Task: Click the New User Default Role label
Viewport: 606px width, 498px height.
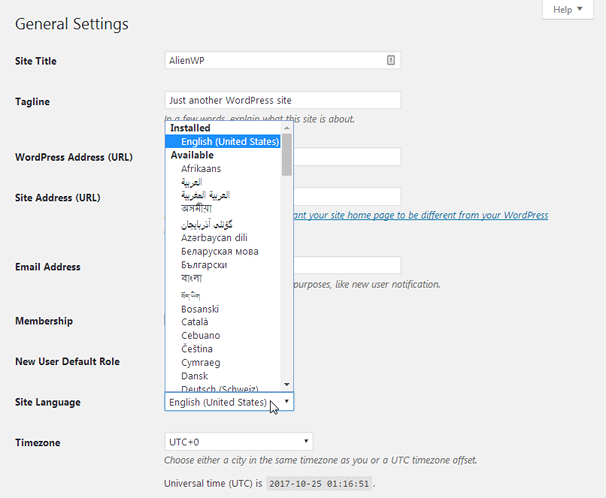Action: [x=67, y=362]
